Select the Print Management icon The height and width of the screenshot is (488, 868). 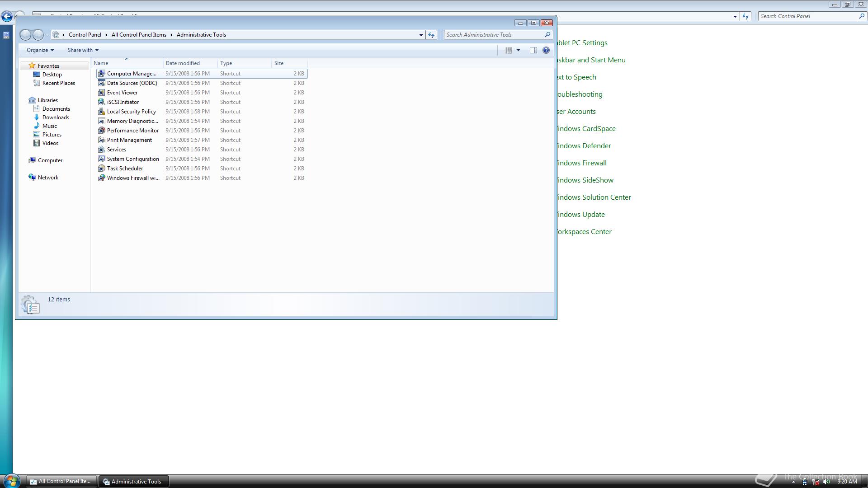102,140
